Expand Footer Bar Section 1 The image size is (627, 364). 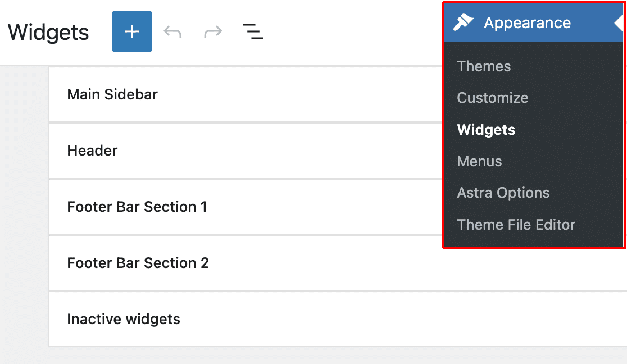(x=137, y=207)
